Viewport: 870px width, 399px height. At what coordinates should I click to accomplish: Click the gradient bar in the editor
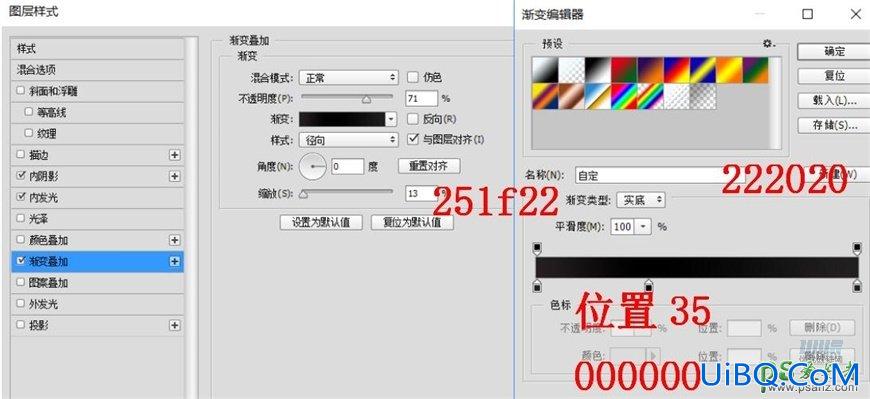697,267
